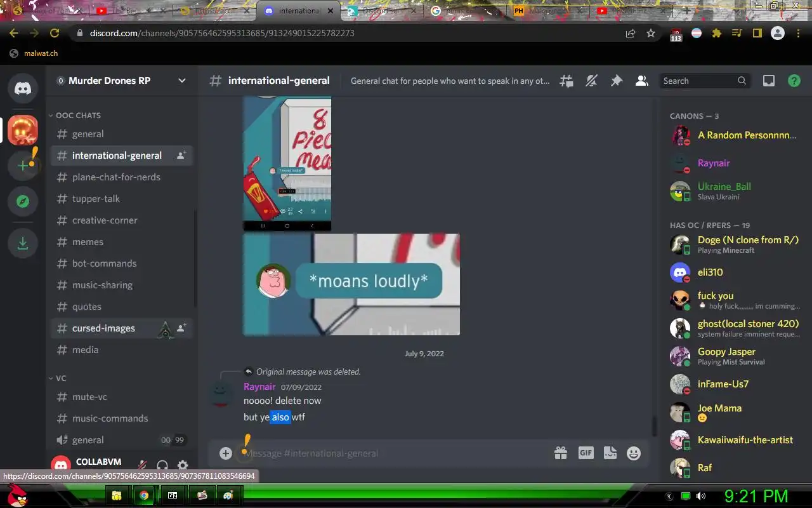The height and width of the screenshot is (508, 812).
Task: Go to the quotes channel
Action: [122, 307]
